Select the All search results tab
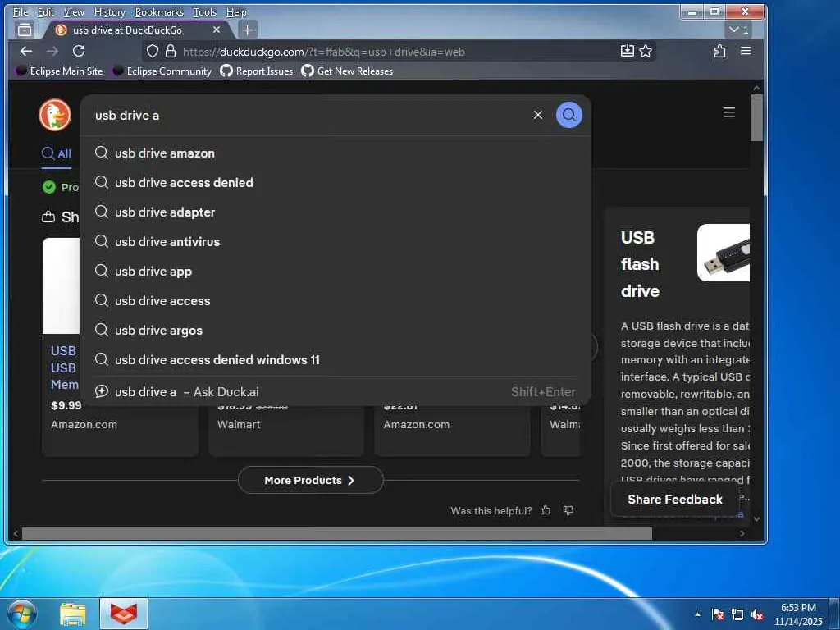Screen dimensions: 840x630 (x=57, y=153)
